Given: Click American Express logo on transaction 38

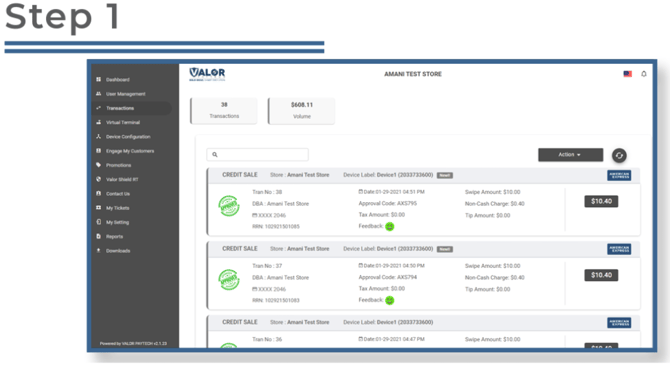Looking at the screenshot, I should click(619, 175).
